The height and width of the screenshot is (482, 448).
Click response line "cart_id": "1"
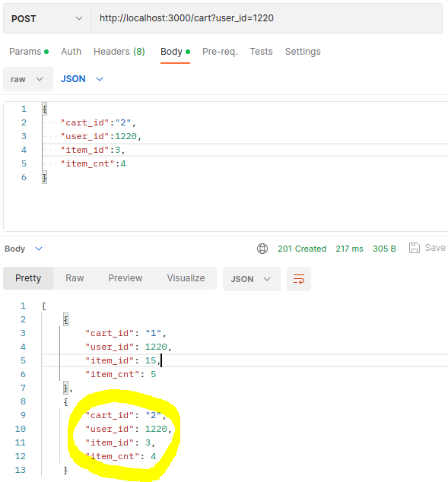(x=126, y=333)
